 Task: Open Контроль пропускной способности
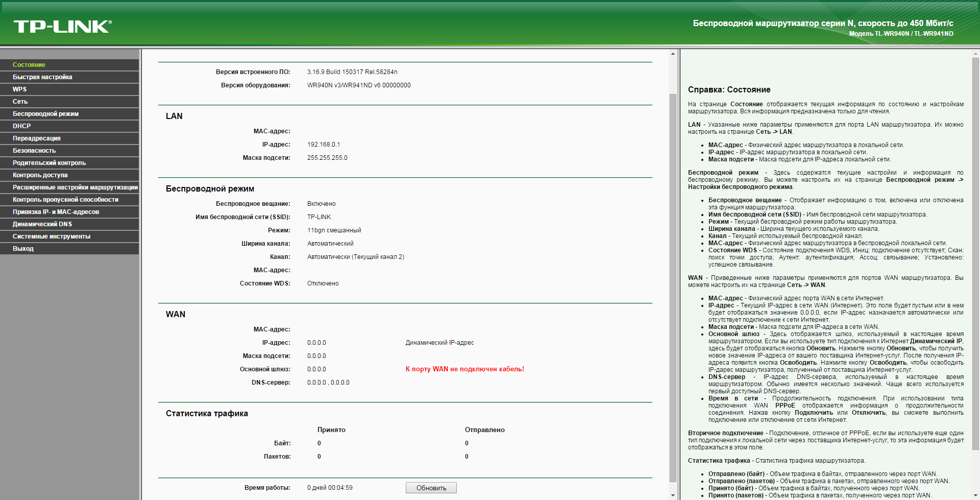pyautogui.click(x=69, y=200)
